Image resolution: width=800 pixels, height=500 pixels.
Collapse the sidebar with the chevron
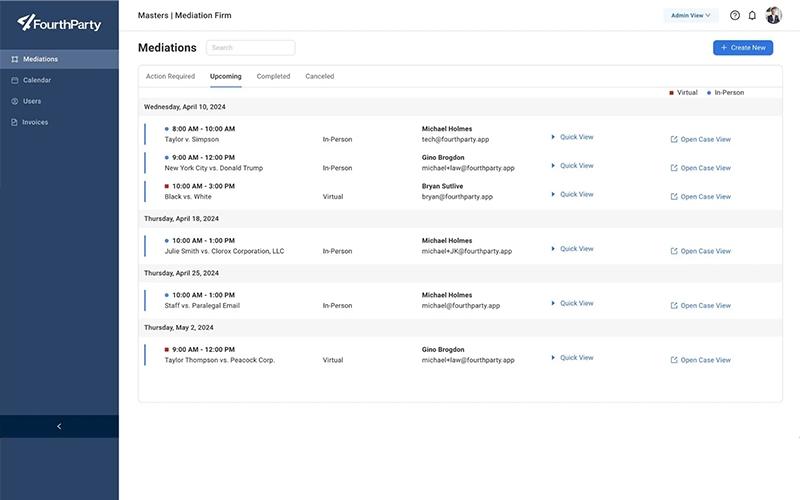[x=59, y=427]
